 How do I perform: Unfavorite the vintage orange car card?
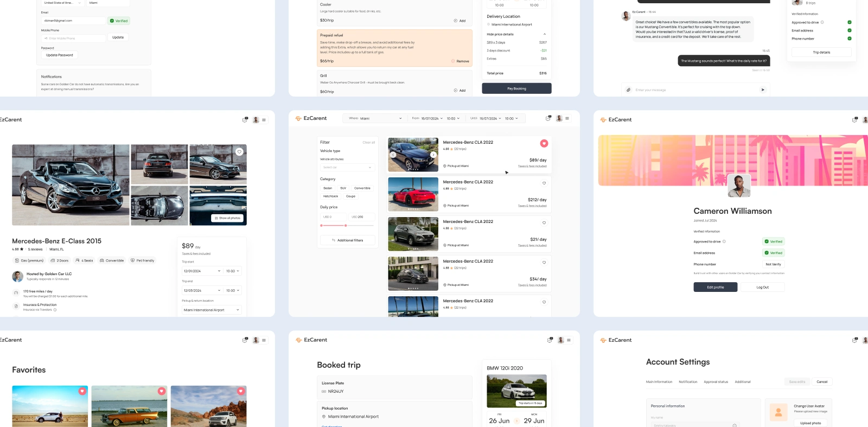coord(161,391)
